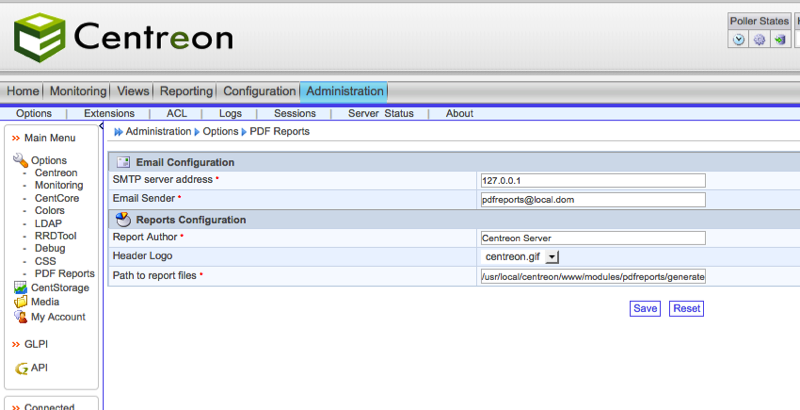Viewport: 800px width, 410px height.
Task: Open the Header Logo dropdown
Action: (x=552, y=257)
